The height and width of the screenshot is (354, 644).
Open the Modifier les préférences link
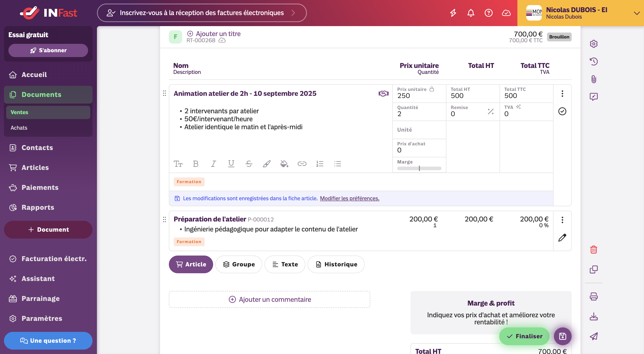pyautogui.click(x=349, y=198)
